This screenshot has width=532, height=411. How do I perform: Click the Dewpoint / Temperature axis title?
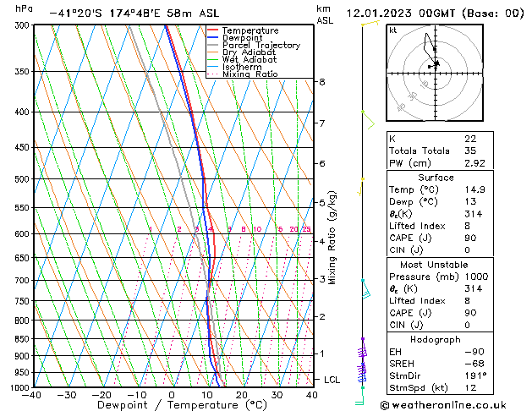182,405
